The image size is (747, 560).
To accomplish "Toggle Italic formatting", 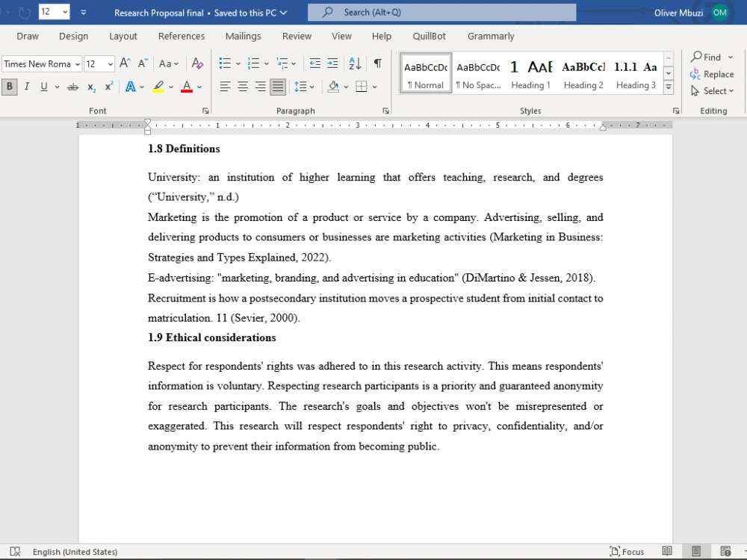I will [x=27, y=87].
